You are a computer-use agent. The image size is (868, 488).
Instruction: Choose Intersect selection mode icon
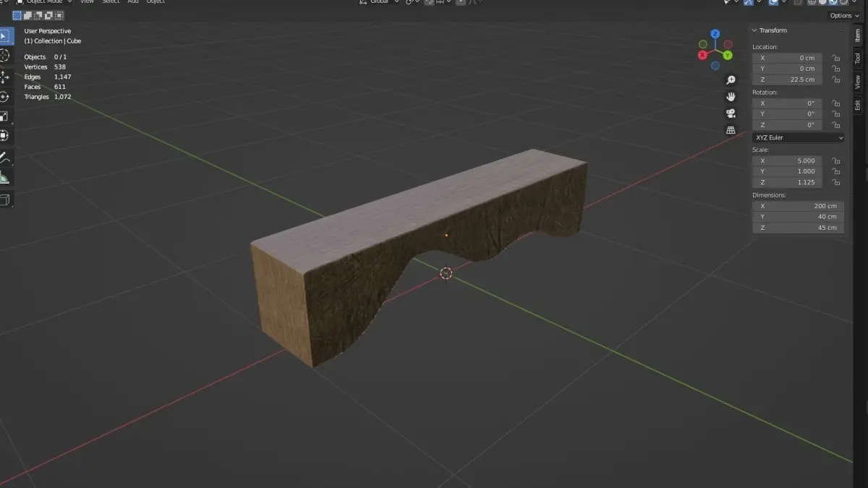click(x=59, y=15)
